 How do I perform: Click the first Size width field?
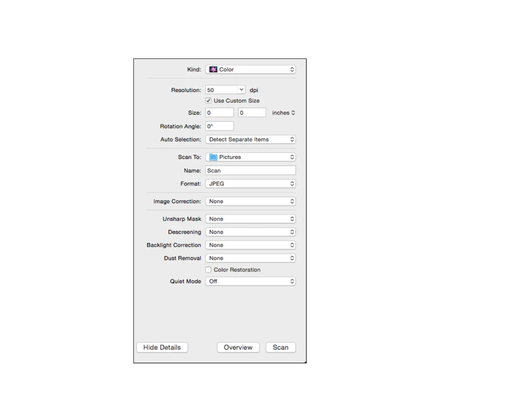(x=220, y=112)
